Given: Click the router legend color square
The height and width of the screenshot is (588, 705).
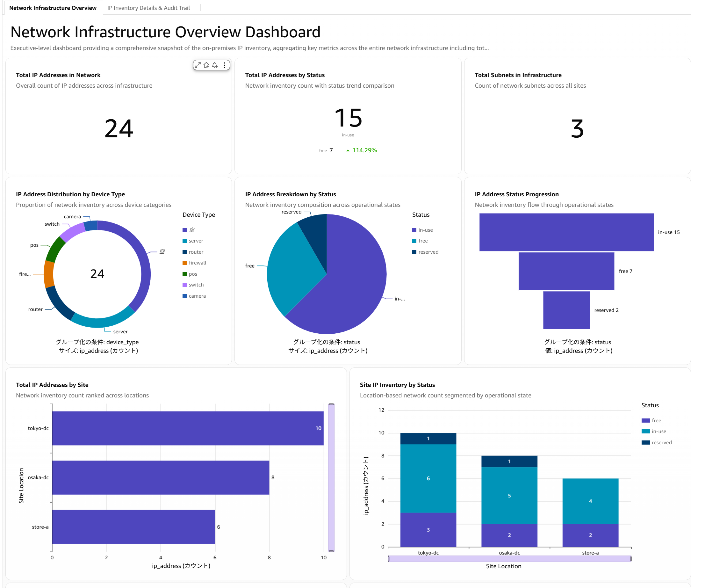Looking at the screenshot, I should (185, 252).
